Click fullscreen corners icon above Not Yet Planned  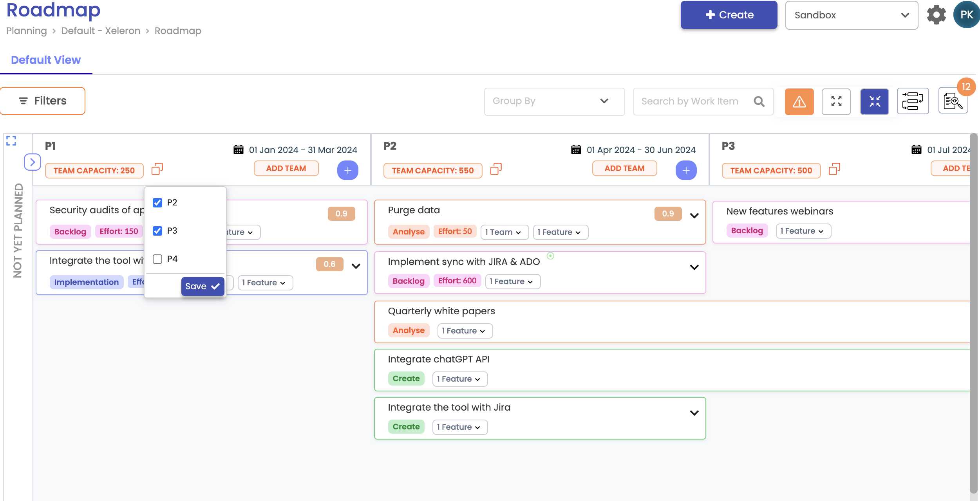click(11, 141)
